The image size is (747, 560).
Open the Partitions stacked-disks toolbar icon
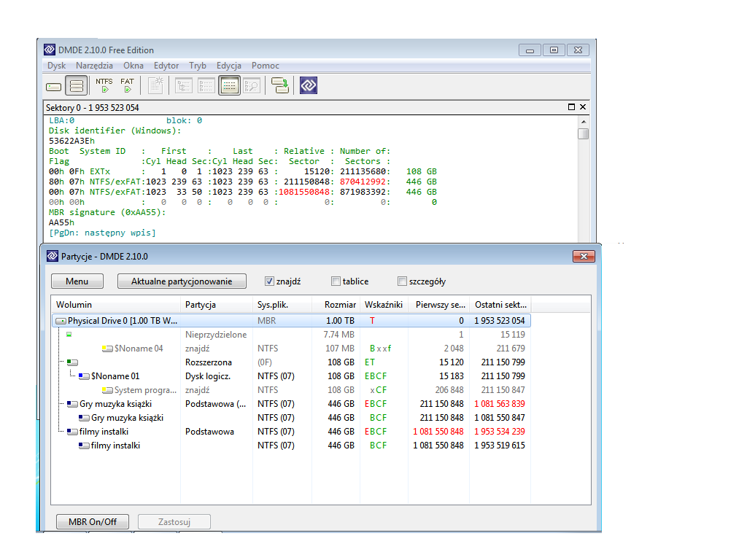(x=76, y=86)
